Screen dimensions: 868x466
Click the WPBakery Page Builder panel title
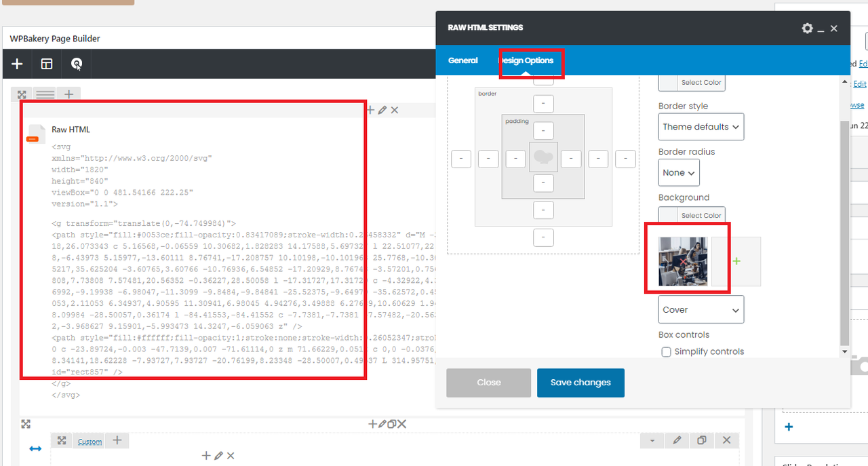pos(55,39)
